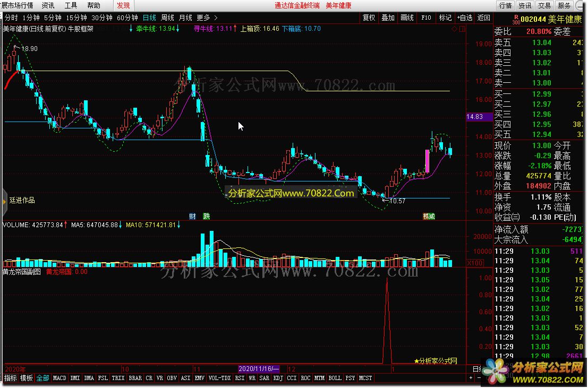This screenshot has height=388, width=588.
Task: Select the 日线 daily tab
Action: [x=149, y=18]
